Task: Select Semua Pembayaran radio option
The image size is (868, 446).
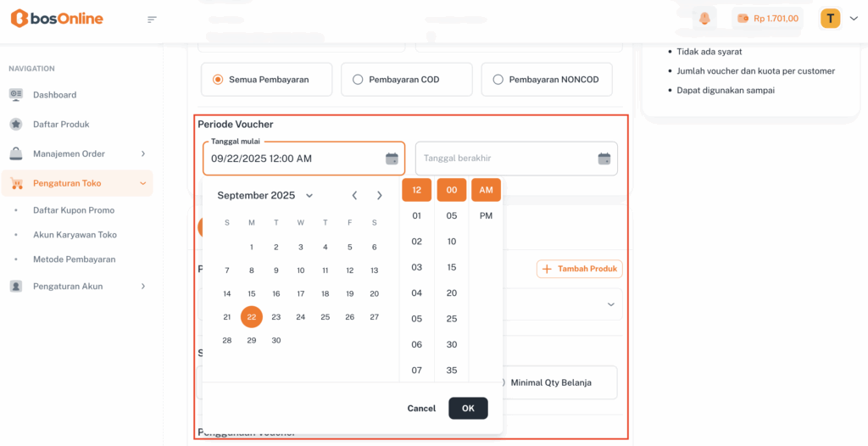Action: click(218, 80)
